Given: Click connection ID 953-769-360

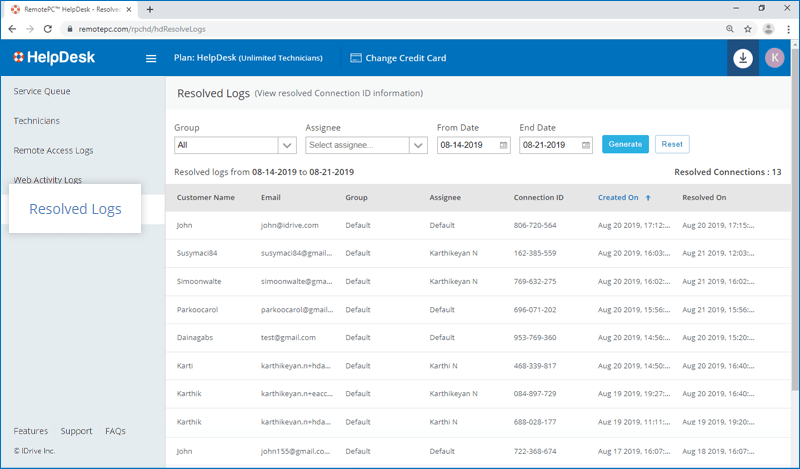Looking at the screenshot, I should [x=535, y=338].
